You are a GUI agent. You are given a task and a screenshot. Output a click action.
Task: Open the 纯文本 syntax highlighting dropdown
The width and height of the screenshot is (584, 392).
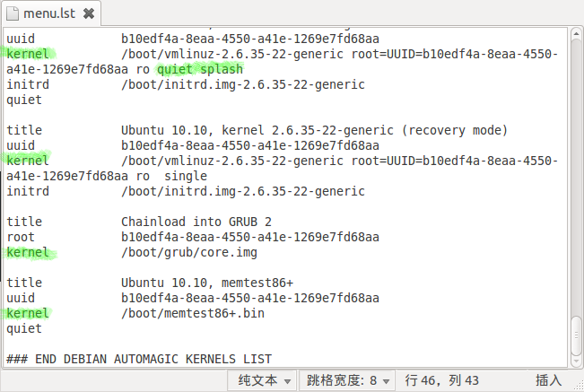click(262, 380)
